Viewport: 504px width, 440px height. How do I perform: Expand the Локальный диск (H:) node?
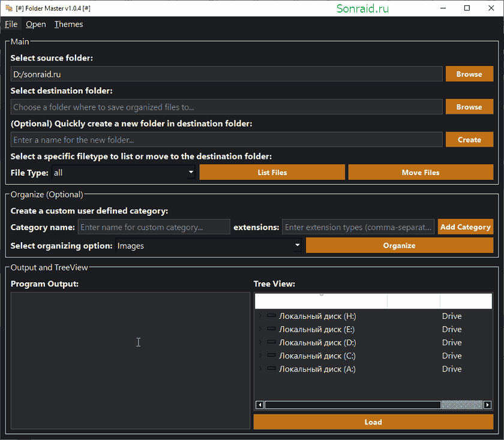260,316
